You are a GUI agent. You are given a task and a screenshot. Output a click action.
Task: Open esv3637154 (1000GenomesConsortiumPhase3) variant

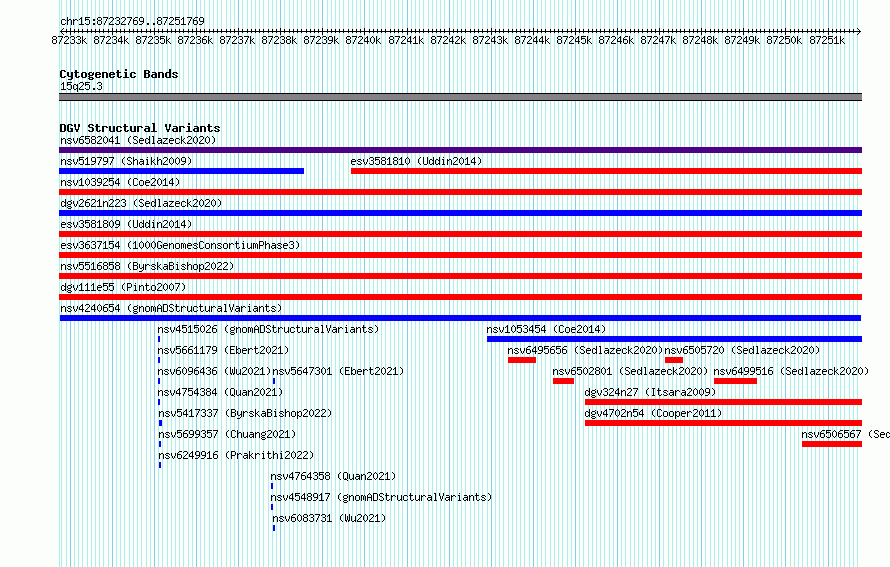[180, 245]
